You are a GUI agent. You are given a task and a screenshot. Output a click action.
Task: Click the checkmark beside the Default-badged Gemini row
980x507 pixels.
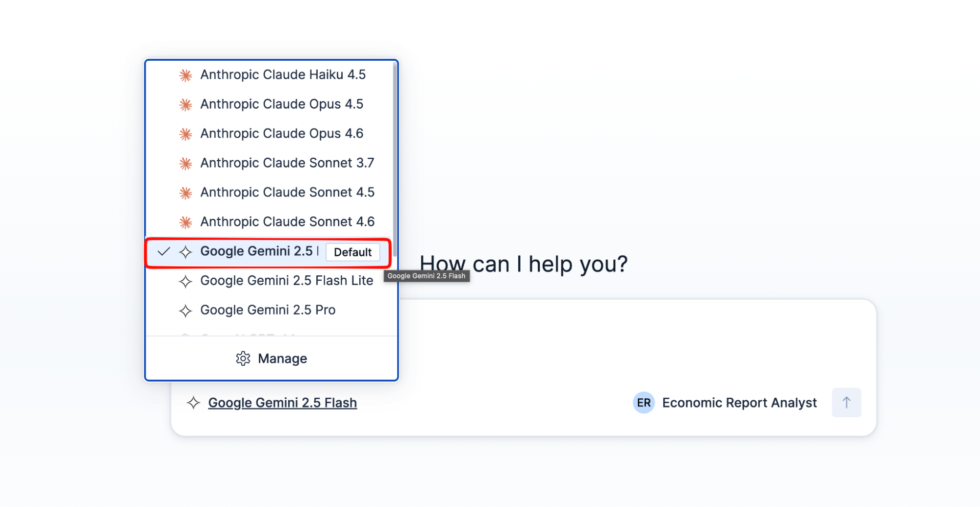[x=164, y=252]
